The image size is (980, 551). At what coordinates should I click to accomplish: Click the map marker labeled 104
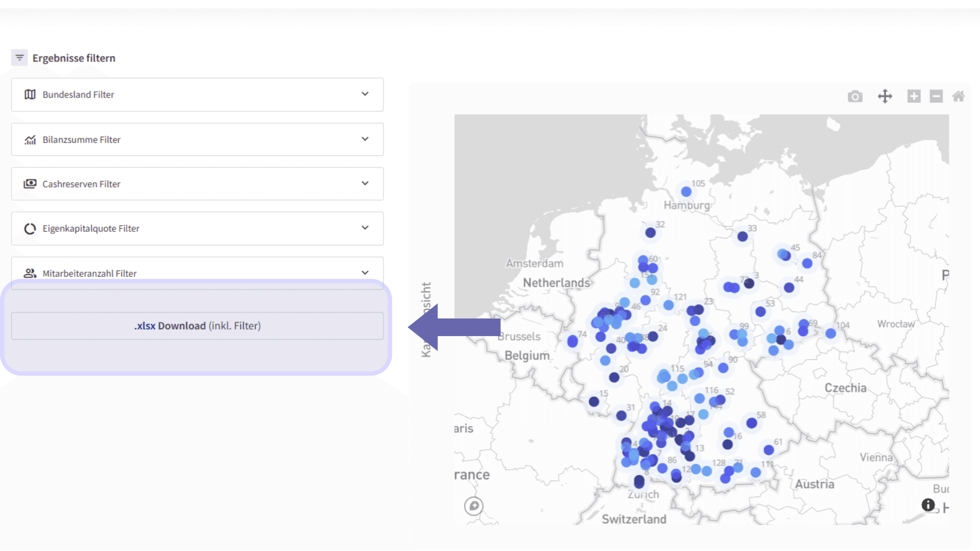click(x=831, y=334)
